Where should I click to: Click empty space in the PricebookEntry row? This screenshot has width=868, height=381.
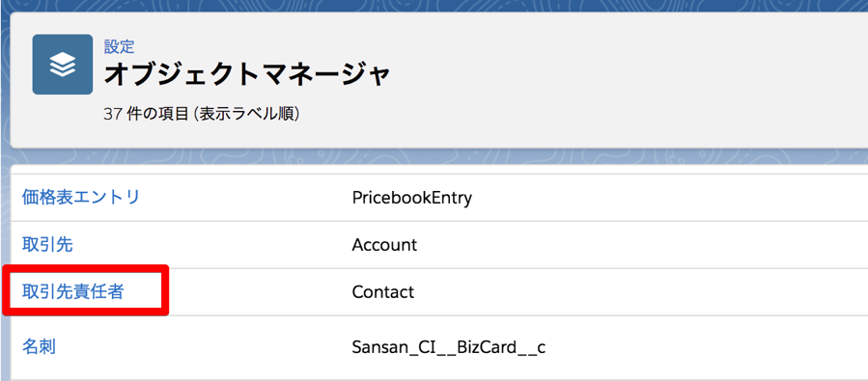[664, 198]
